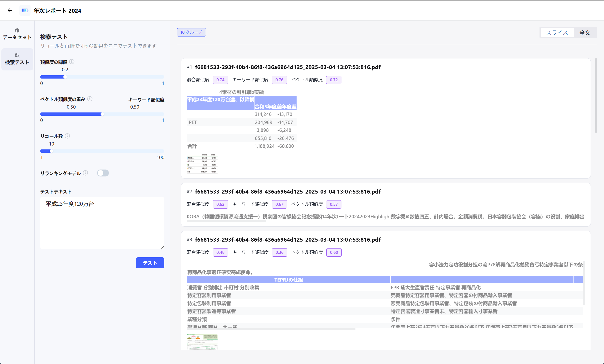The height and width of the screenshot is (364, 604).
Task: Click the results list vertical scrollbar
Action: point(596,96)
